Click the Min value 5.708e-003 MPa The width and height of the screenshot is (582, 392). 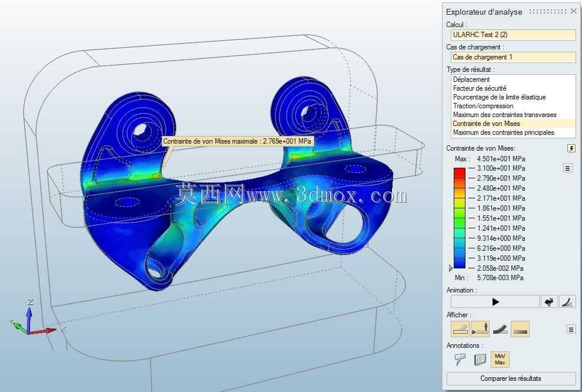tap(500, 278)
